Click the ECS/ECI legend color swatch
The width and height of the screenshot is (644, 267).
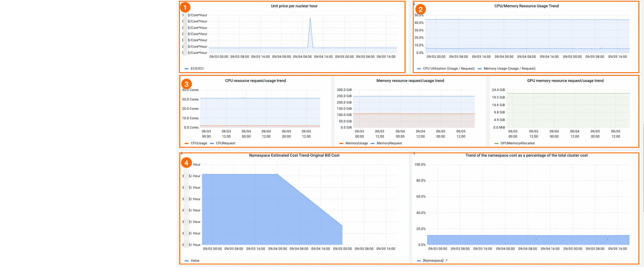[187, 69]
